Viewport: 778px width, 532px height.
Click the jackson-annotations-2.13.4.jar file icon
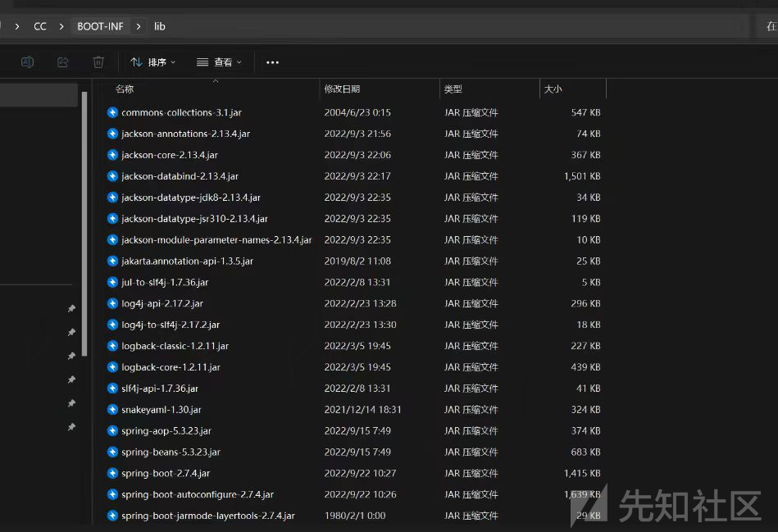pyautogui.click(x=112, y=134)
